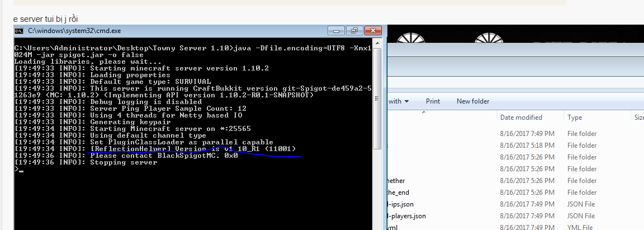Grab the cmd vertical scrollbar thumb
This screenshot has width=644, height=230.
click(x=377, y=98)
